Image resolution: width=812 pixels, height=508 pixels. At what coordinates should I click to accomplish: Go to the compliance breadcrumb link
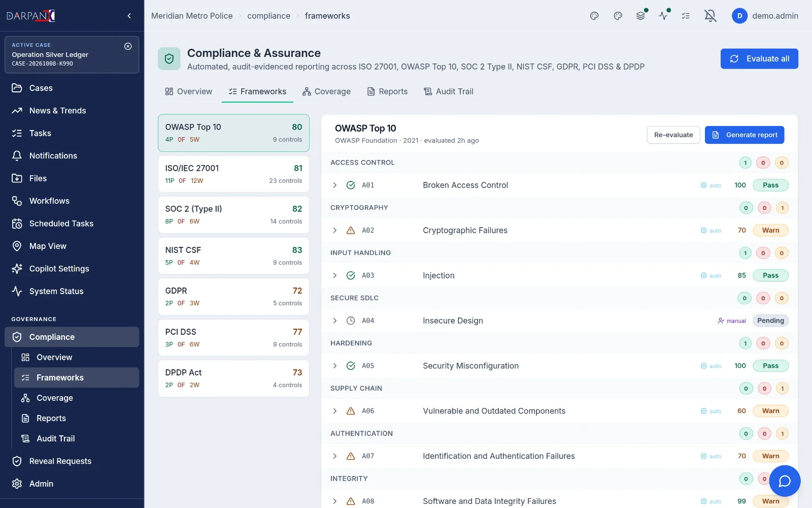point(268,16)
